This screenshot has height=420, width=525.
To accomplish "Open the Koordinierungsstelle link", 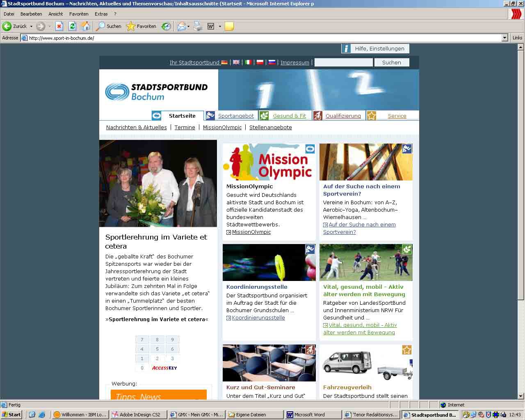I will 258,318.
